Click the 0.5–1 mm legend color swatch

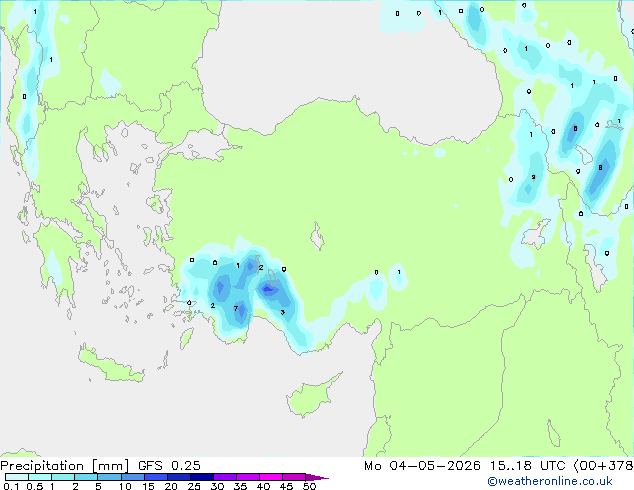click(x=40, y=477)
